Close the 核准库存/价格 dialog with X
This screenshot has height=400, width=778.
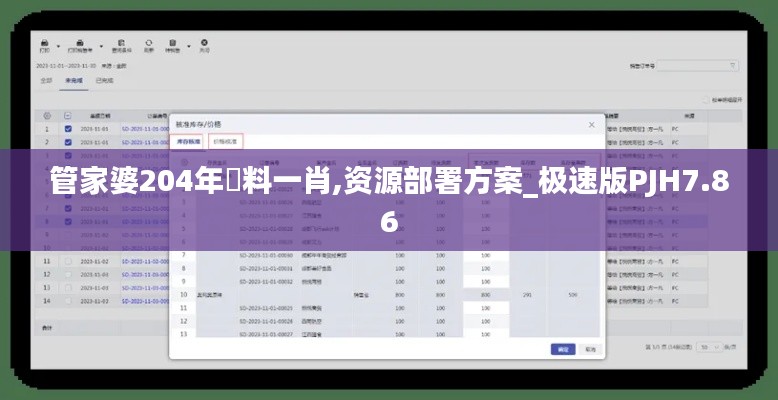(591, 125)
